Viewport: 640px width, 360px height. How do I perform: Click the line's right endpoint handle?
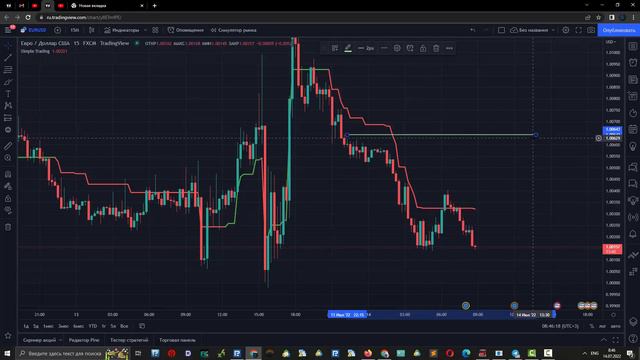(x=536, y=135)
